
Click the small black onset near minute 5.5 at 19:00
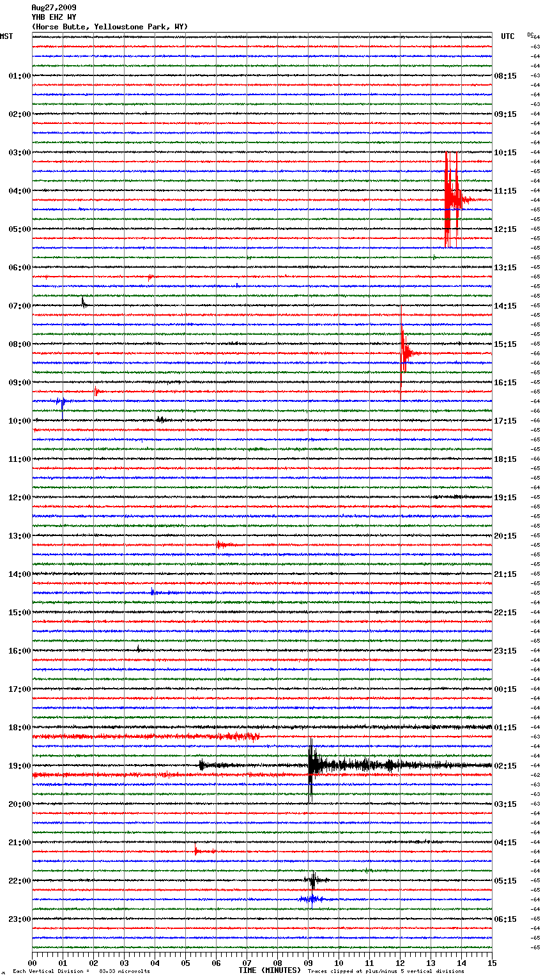tap(201, 765)
